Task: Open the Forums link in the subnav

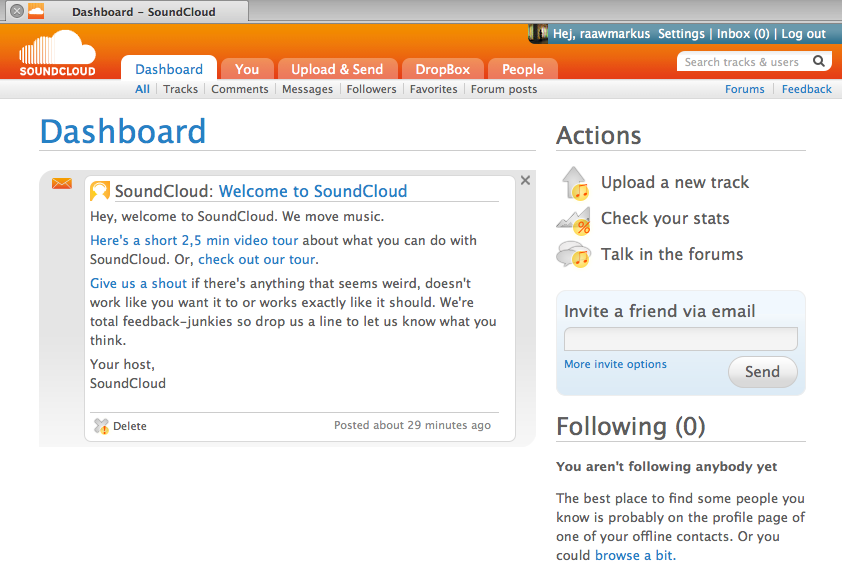Action: click(x=744, y=89)
